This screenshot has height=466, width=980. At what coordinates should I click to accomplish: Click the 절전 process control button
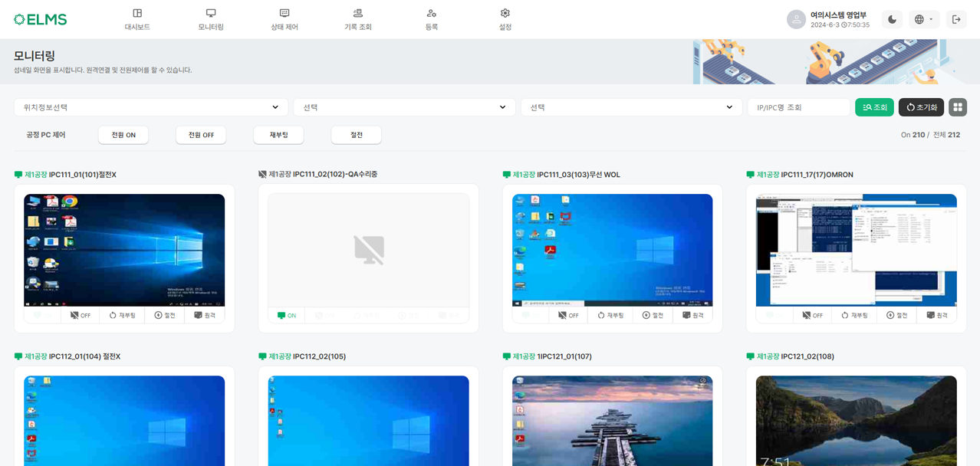coord(357,135)
